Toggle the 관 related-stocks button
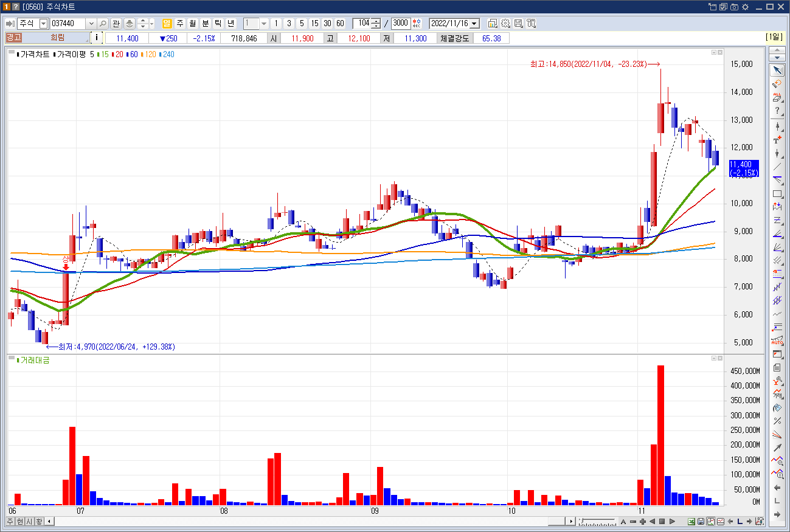This screenshot has width=790, height=532. coord(116,24)
